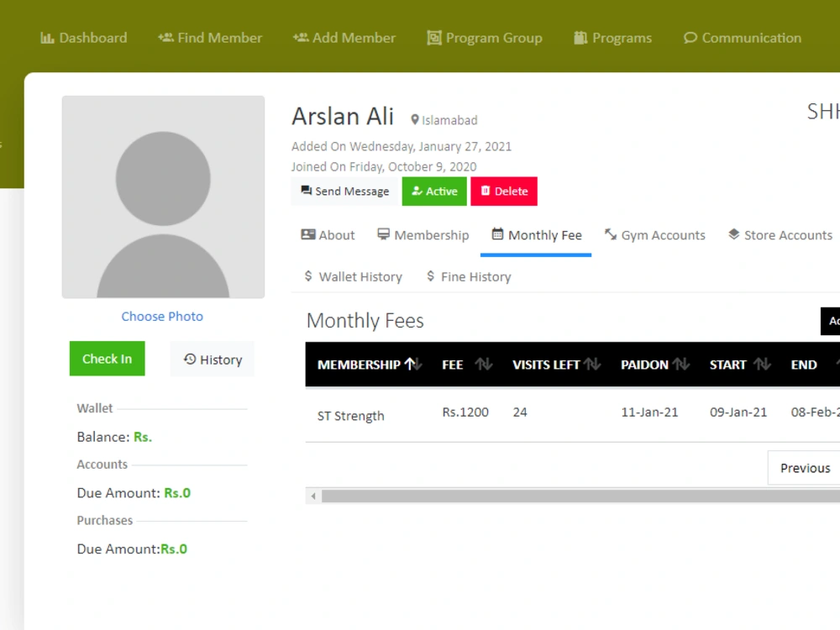
Task: Open the Gym Accounts tab
Action: pos(655,235)
